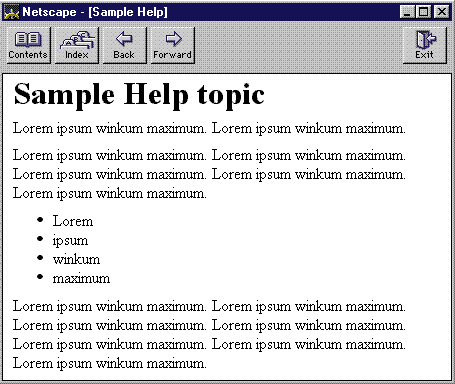This screenshot has height=384, width=455.
Task: Click the "ipsum" bullet item
Action: (x=70, y=241)
